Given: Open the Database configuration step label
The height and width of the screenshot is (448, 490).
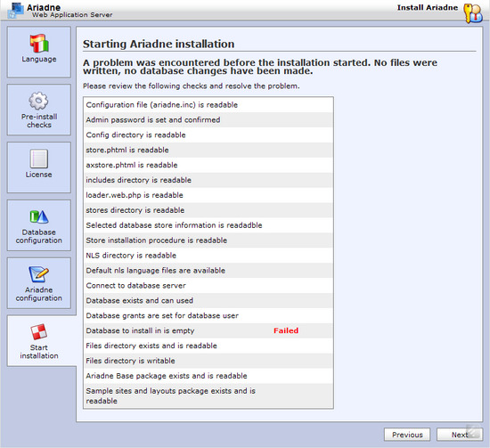Looking at the screenshot, I should click(39, 237).
